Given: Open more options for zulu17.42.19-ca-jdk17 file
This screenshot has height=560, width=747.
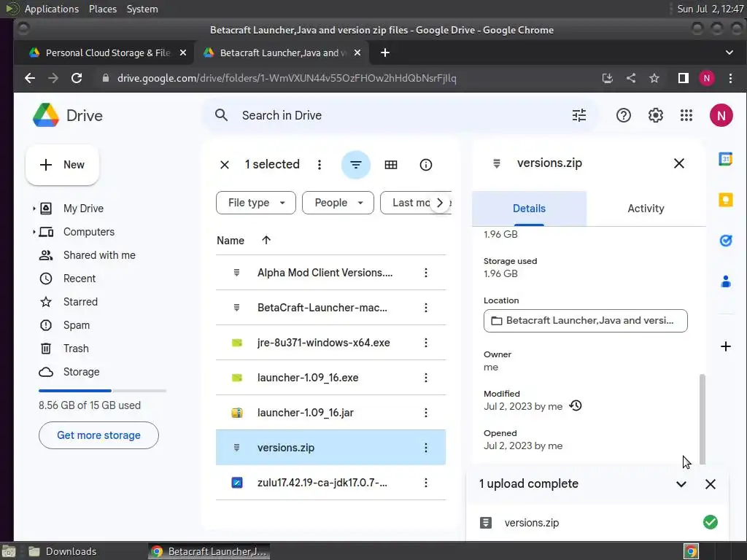Looking at the screenshot, I should (426, 483).
